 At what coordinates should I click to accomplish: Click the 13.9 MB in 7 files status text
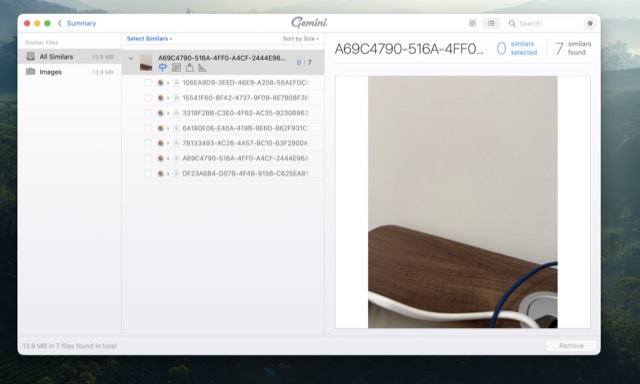coord(69,346)
